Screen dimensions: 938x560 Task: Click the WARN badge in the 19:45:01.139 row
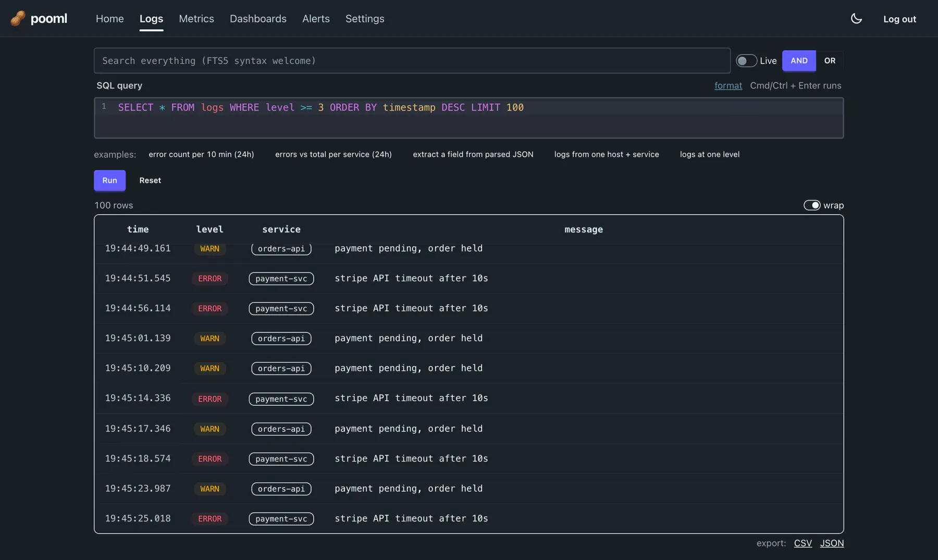(209, 339)
